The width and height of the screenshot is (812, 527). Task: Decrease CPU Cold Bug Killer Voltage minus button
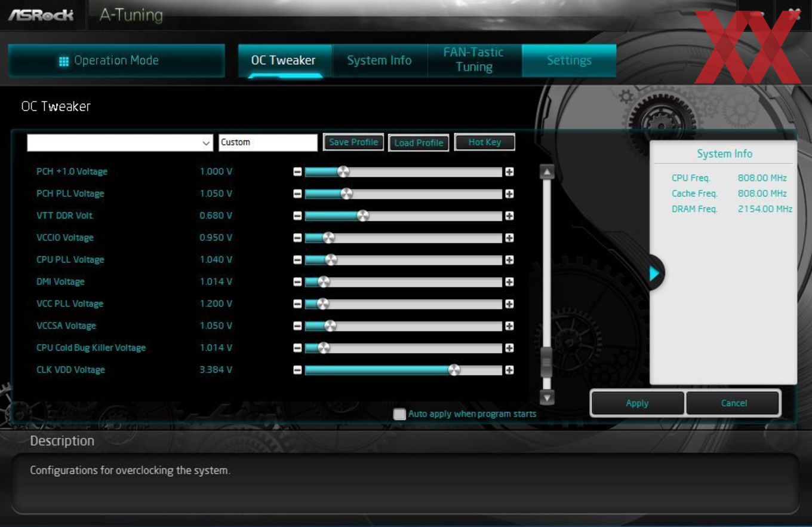297,348
